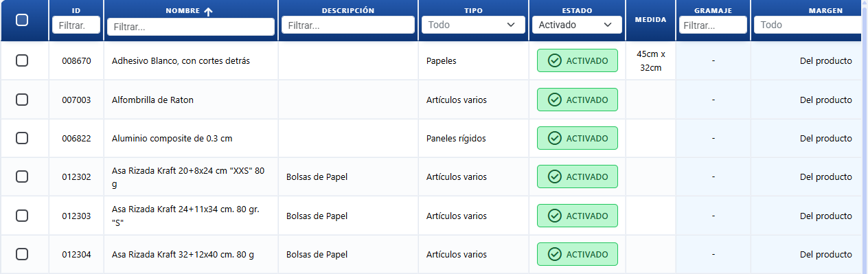Image resolution: width=868 pixels, height=274 pixels.
Task: Select name 'Adhesivo Blanco, con cortes detrás'
Action: point(181,60)
